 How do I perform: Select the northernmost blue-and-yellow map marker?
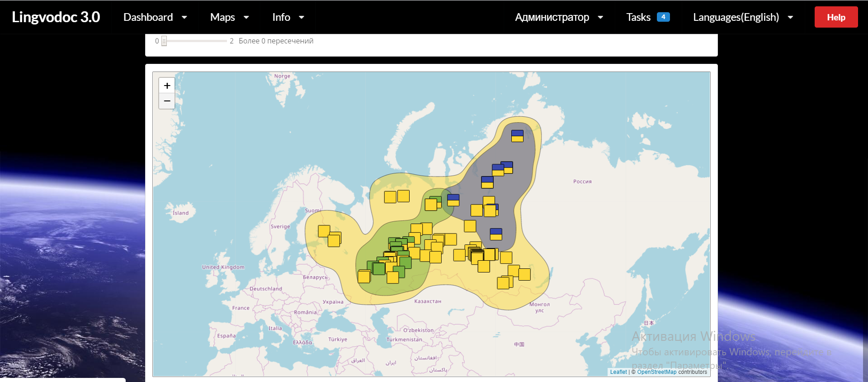point(517,136)
